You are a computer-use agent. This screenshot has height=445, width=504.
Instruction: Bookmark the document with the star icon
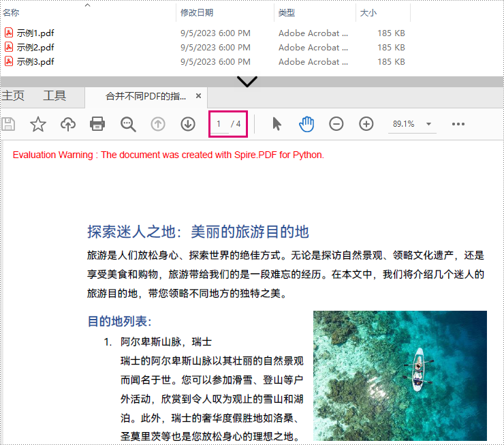tap(38, 124)
